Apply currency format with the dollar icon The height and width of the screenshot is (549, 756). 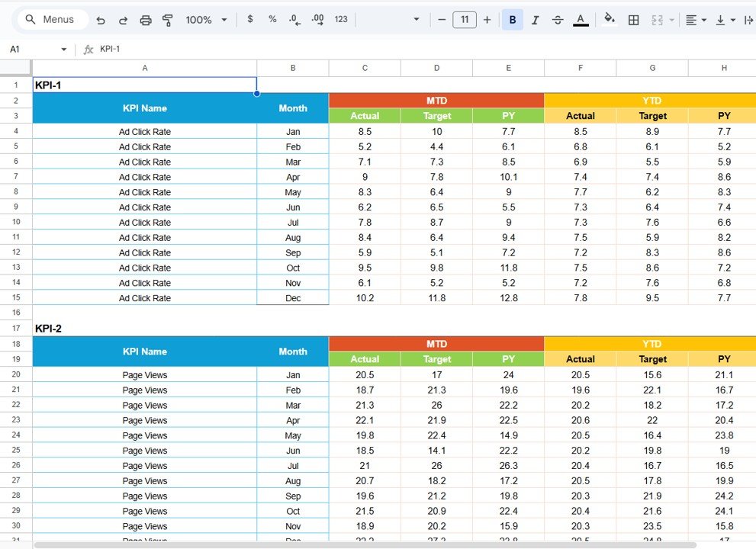pyautogui.click(x=250, y=19)
